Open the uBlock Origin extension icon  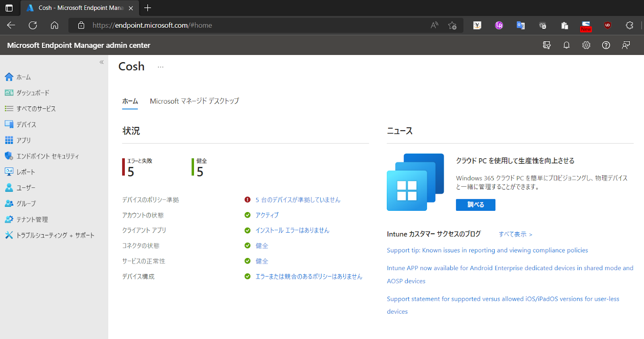[x=608, y=25]
